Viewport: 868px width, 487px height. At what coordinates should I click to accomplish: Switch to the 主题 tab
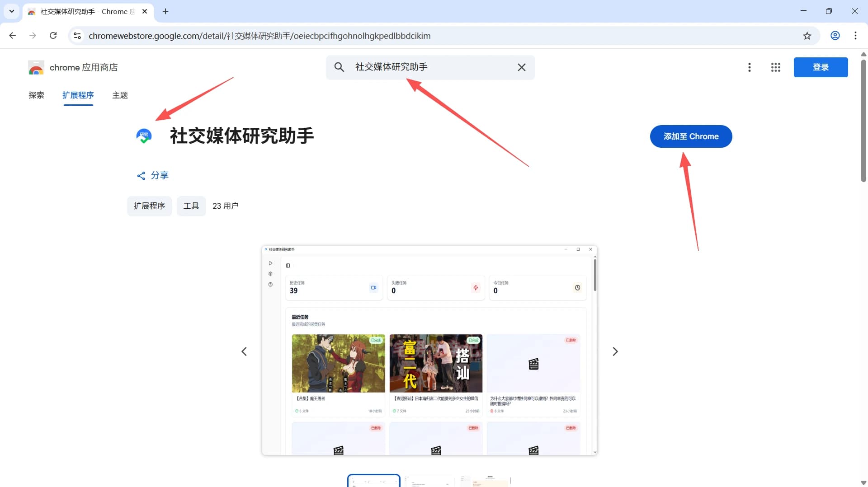(x=120, y=95)
